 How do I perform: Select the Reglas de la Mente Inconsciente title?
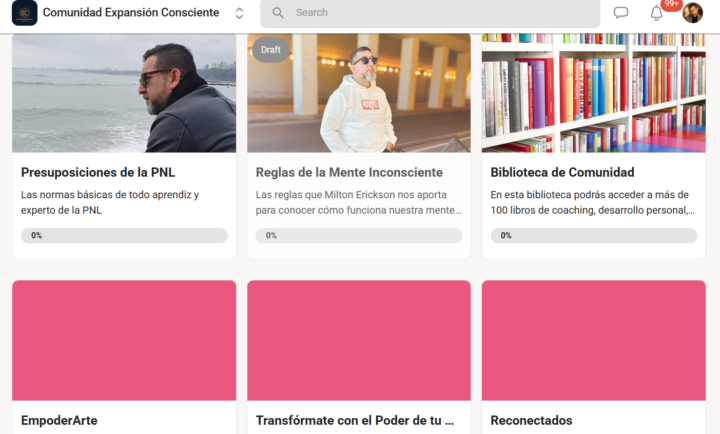349,172
